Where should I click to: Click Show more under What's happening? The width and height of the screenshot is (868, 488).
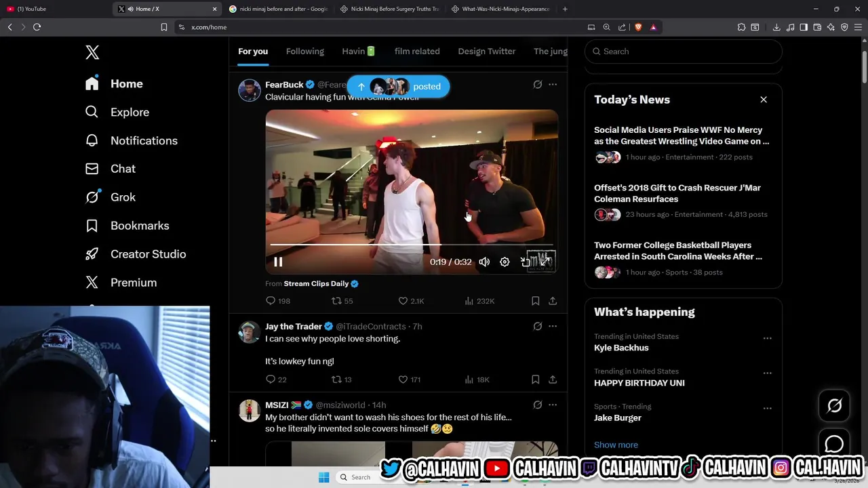pos(616,445)
